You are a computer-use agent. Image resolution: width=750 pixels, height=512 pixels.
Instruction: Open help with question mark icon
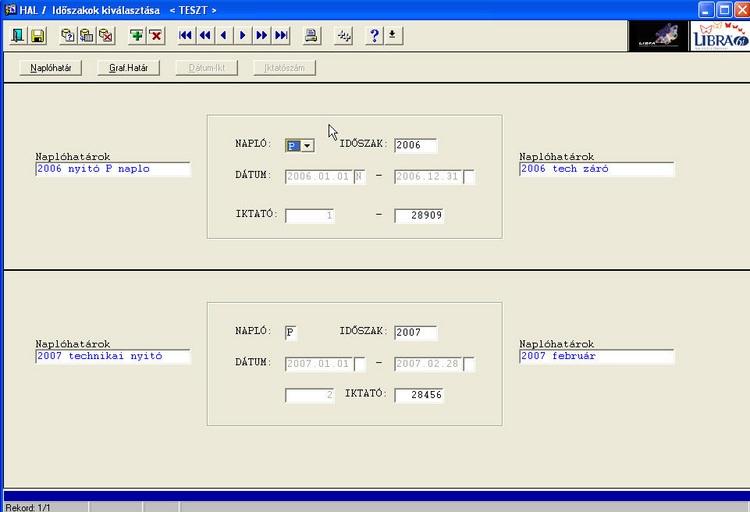pyautogui.click(x=375, y=35)
